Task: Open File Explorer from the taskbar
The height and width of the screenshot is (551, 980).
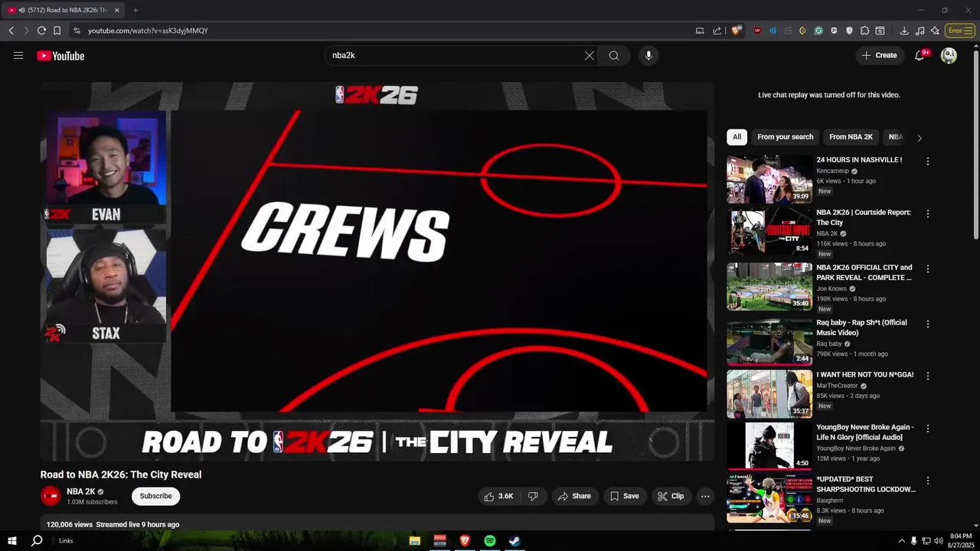Action: click(415, 541)
